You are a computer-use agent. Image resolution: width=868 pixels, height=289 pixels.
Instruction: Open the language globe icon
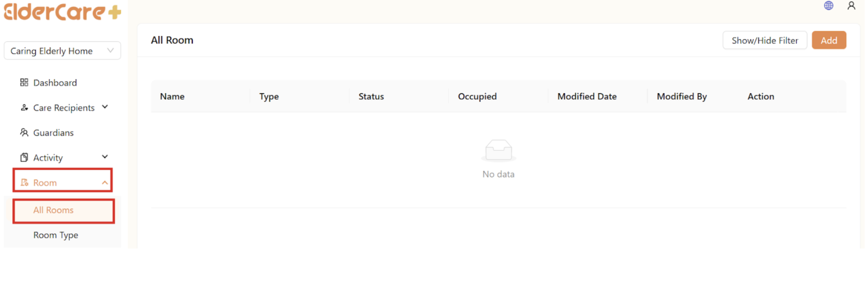coord(829,6)
